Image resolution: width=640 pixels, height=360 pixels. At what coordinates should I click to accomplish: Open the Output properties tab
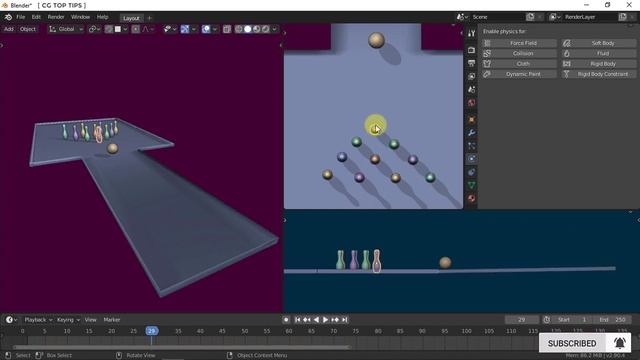[471, 63]
